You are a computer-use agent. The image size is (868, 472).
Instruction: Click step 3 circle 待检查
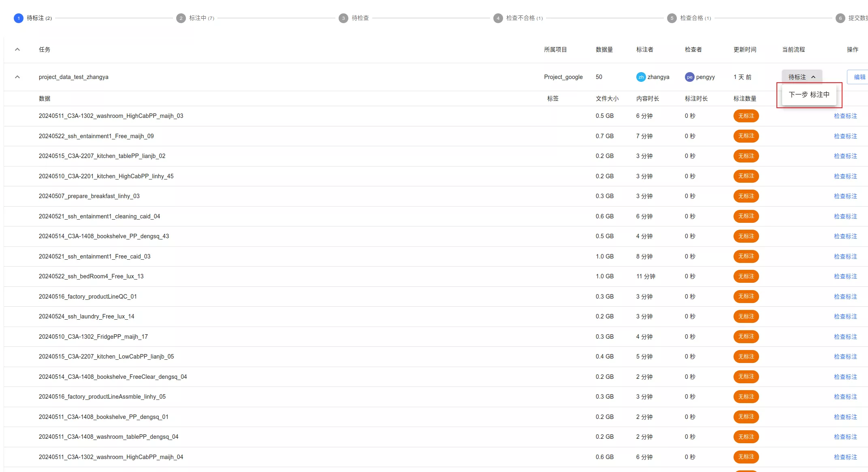[343, 18]
